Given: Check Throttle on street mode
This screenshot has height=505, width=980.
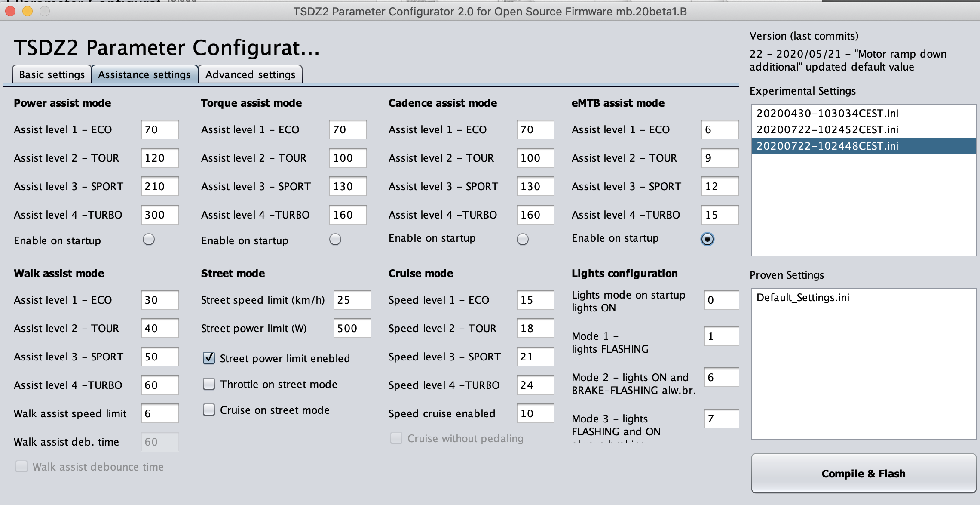Looking at the screenshot, I should (209, 384).
